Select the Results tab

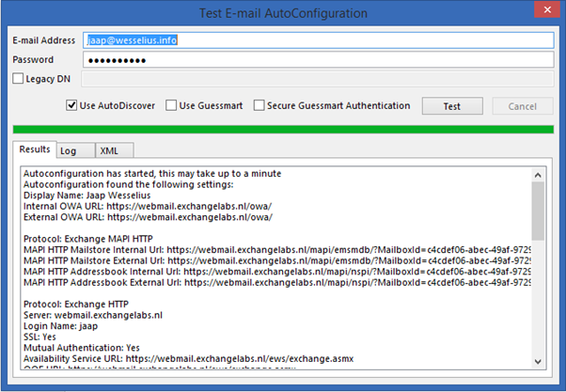coord(34,149)
